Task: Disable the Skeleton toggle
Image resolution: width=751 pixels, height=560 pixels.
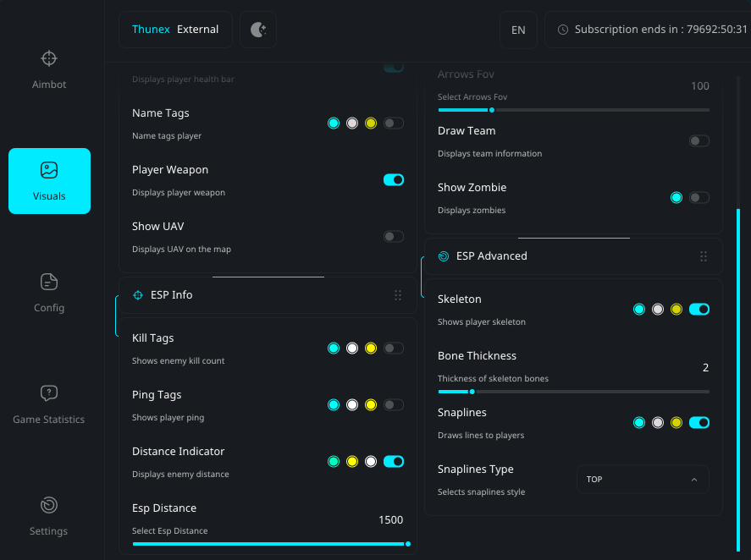Action: coord(699,310)
